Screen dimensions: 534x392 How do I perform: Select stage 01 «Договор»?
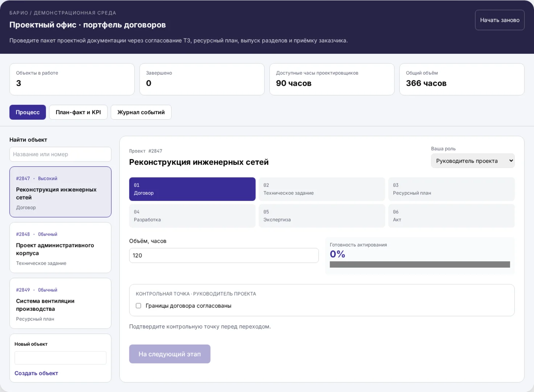click(x=192, y=189)
